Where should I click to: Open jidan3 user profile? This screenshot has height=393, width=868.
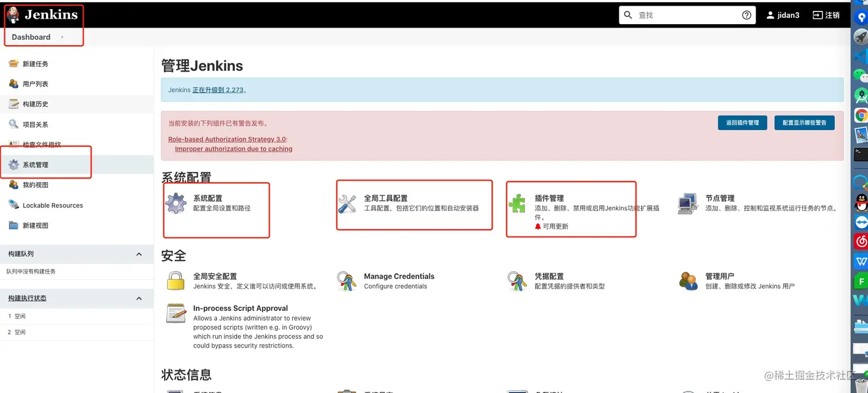pos(783,15)
